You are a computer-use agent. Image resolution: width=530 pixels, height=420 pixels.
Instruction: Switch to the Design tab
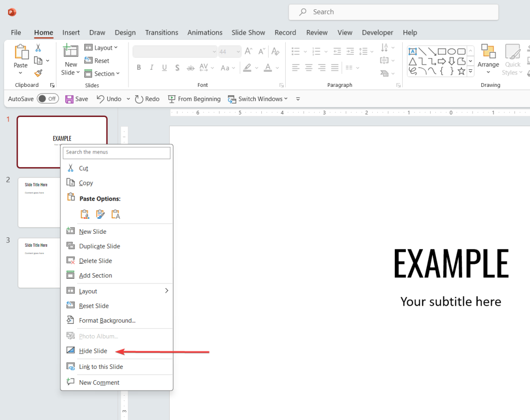[x=125, y=33]
